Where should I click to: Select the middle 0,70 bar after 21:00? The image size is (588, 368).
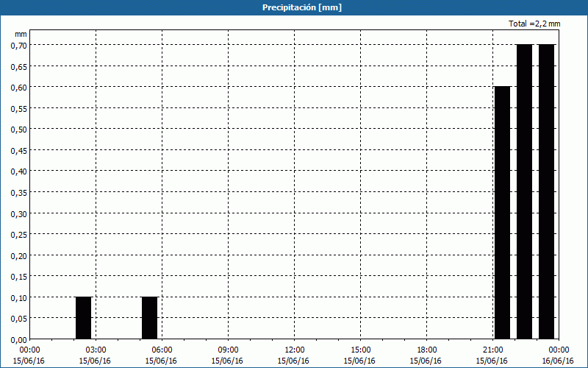(524, 192)
